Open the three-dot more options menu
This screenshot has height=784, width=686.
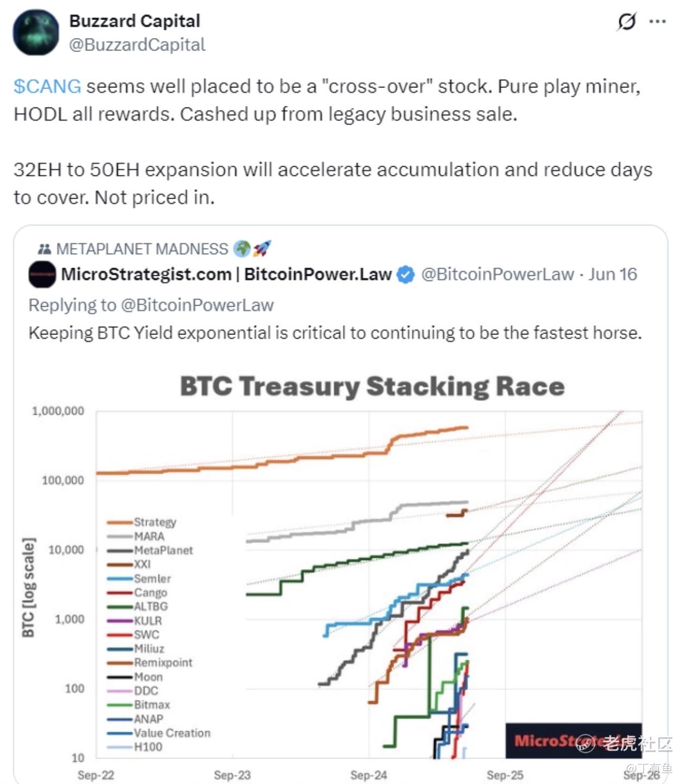(657, 22)
